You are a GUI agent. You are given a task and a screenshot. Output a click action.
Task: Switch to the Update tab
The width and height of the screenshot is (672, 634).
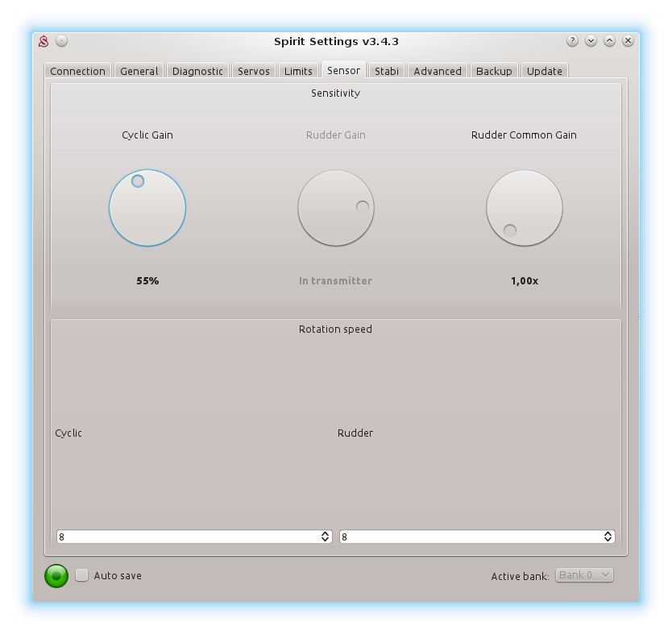click(x=545, y=71)
